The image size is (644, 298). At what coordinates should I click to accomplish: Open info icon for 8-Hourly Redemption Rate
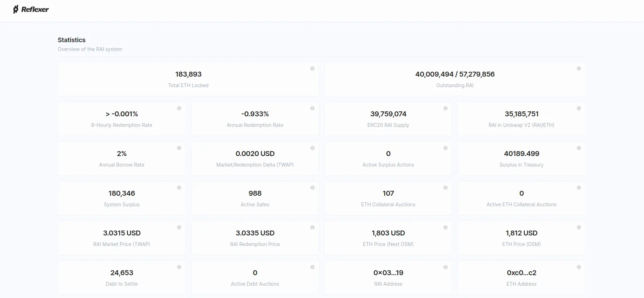(179, 108)
